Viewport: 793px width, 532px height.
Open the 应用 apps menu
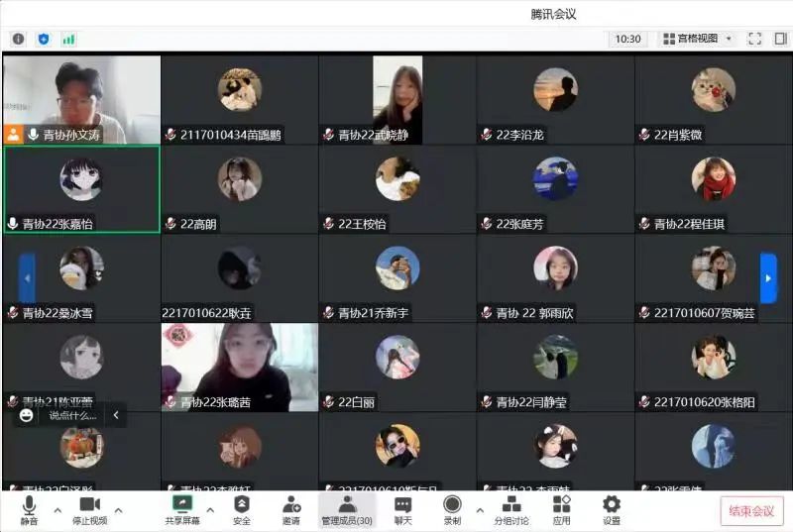pos(561,510)
